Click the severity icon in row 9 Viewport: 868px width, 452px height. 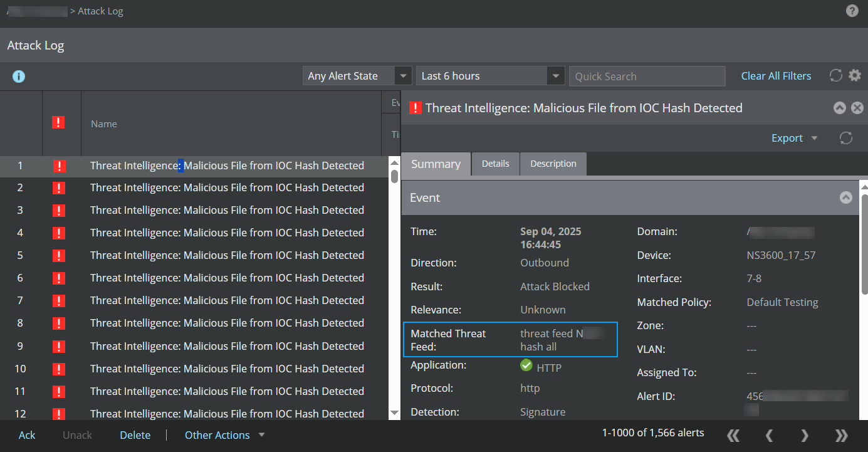[x=60, y=346]
